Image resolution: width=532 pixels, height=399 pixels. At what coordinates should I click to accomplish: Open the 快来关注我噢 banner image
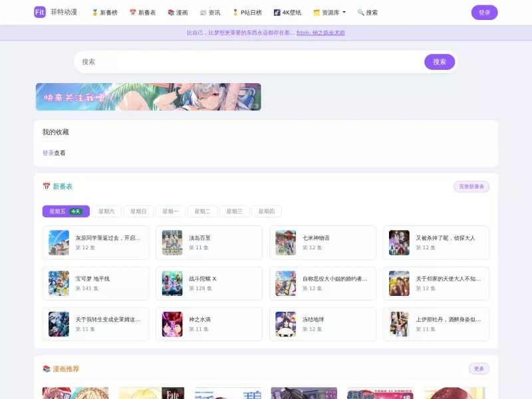pos(148,96)
